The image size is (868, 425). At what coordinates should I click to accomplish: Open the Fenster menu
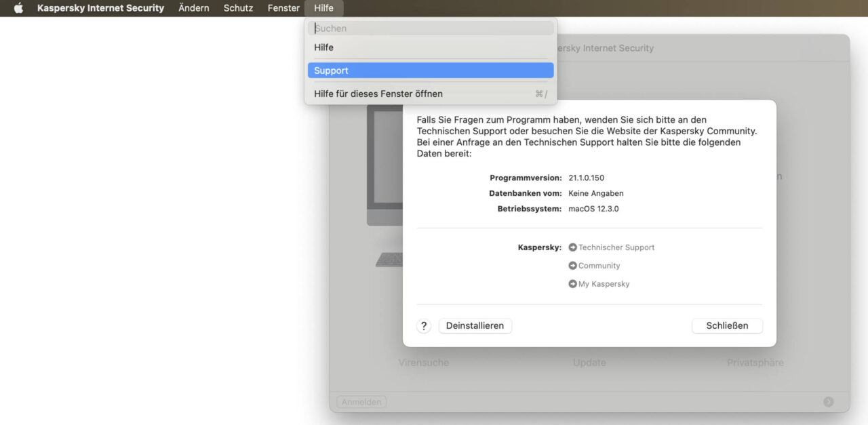coord(283,7)
